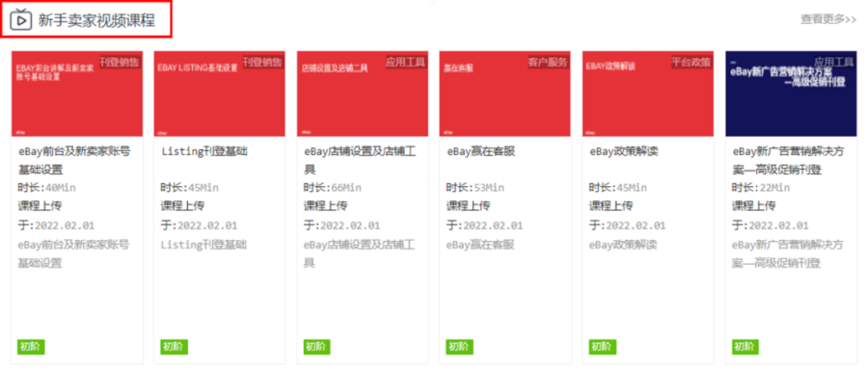Click the 初阶 badge on the 高级促销刊登 card
Viewport: 868px width, 370px height.
(x=746, y=347)
